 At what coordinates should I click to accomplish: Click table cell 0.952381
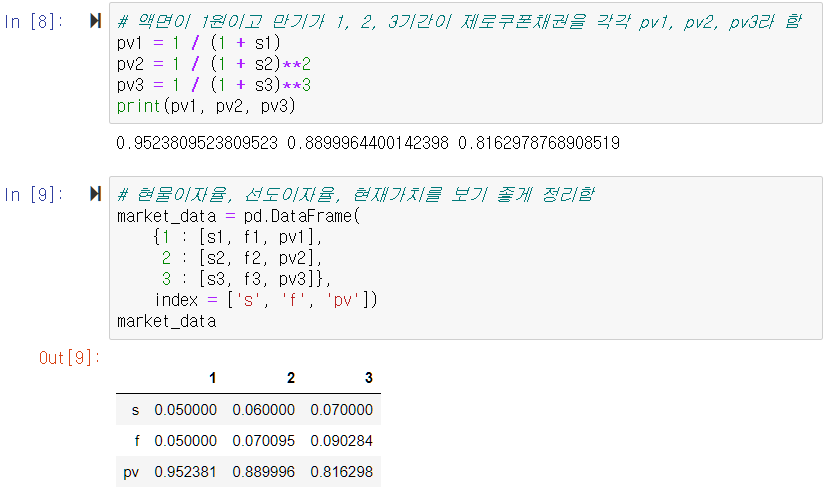(185, 472)
